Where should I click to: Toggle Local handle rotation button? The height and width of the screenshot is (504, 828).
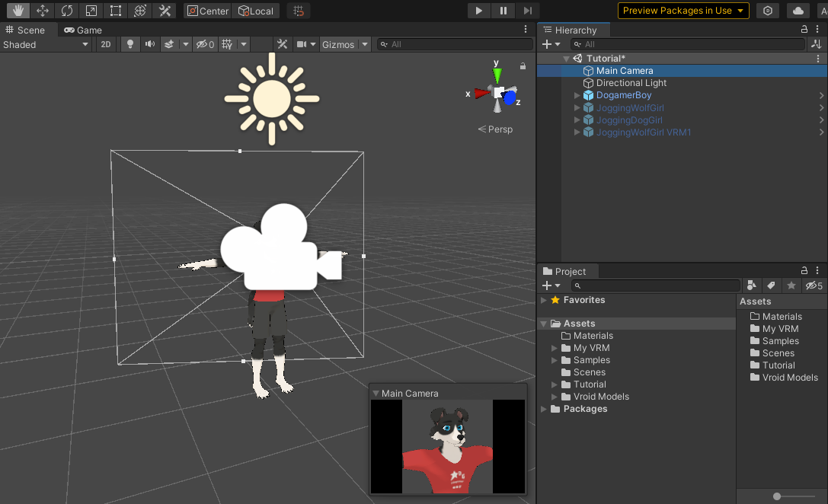[x=256, y=11]
